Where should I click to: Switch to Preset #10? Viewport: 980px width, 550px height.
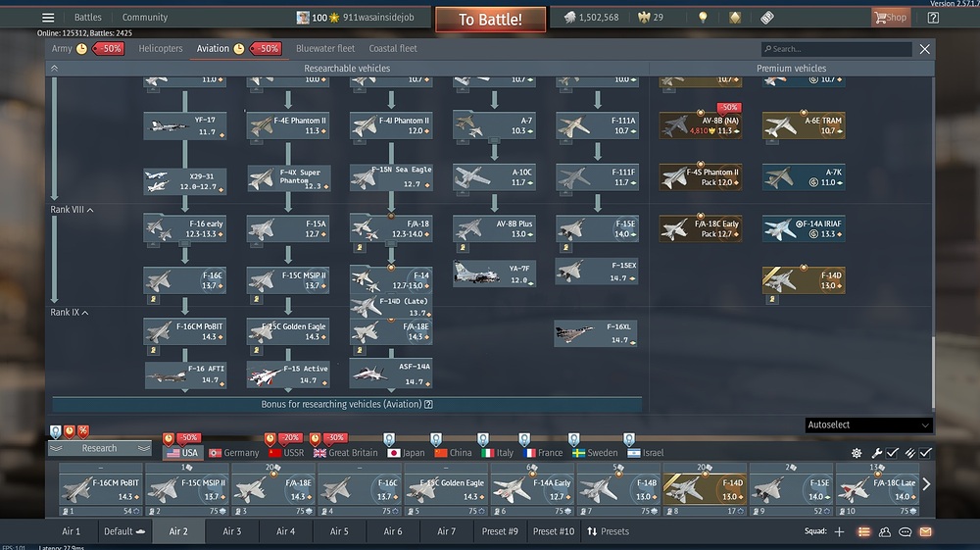pos(554,531)
